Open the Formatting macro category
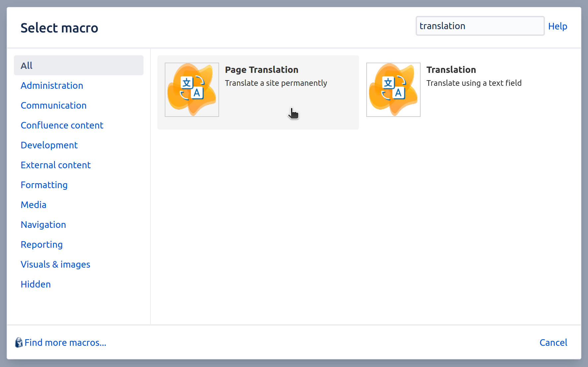588x367 pixels. tap(44, 185)
